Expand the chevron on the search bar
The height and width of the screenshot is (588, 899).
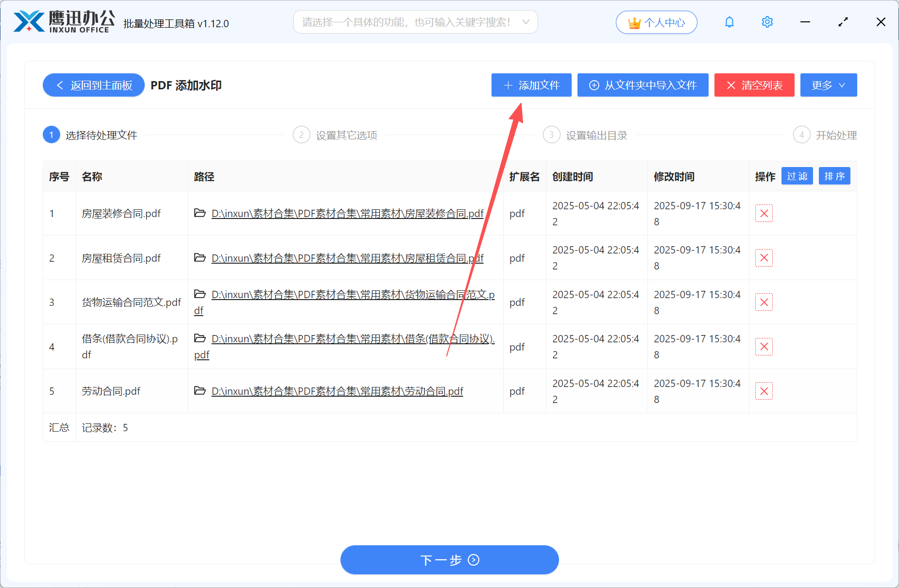pyautogui.click(x=526, y=22)
